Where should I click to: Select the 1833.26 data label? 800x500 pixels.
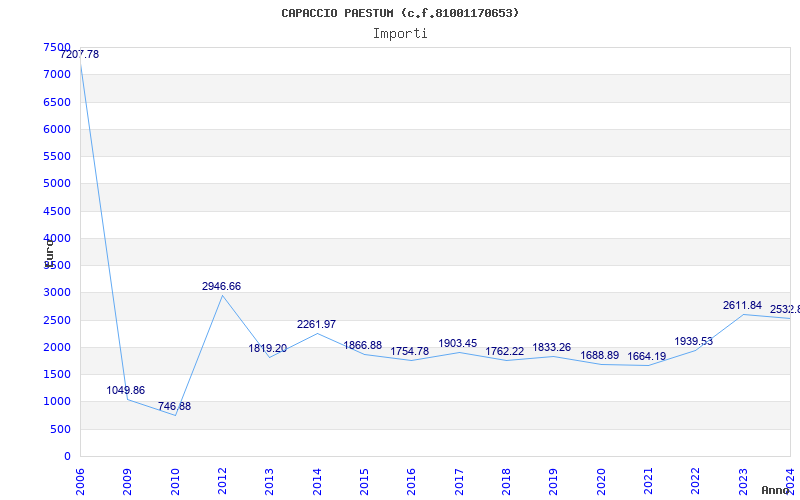point(552,347)
